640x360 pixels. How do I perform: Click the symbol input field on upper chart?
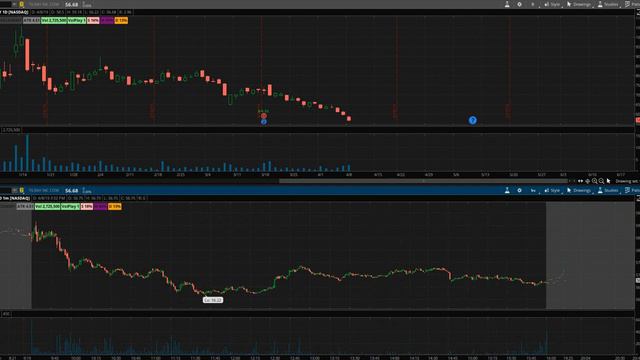[6, 4]
